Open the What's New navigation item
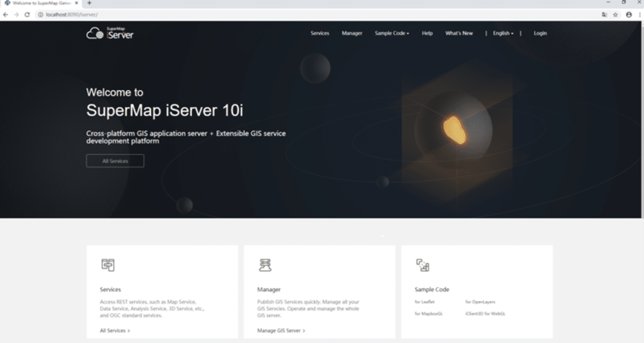 (459, 33)
